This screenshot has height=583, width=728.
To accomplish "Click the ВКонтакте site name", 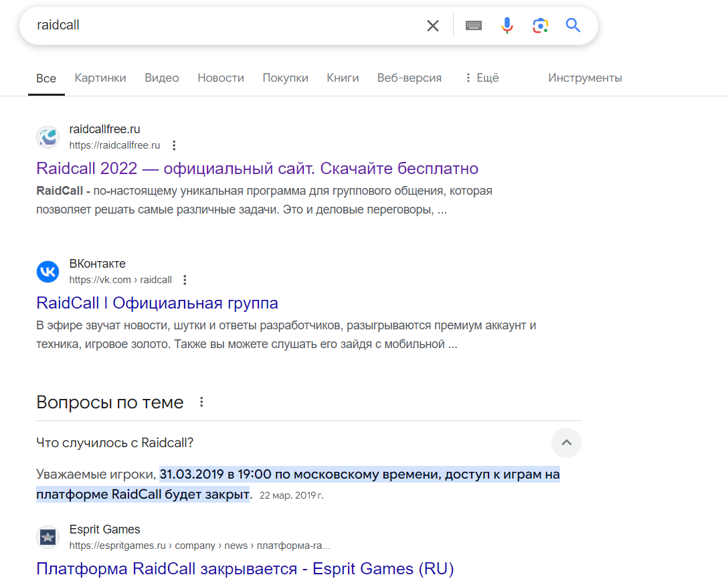I will click(97, 264).
